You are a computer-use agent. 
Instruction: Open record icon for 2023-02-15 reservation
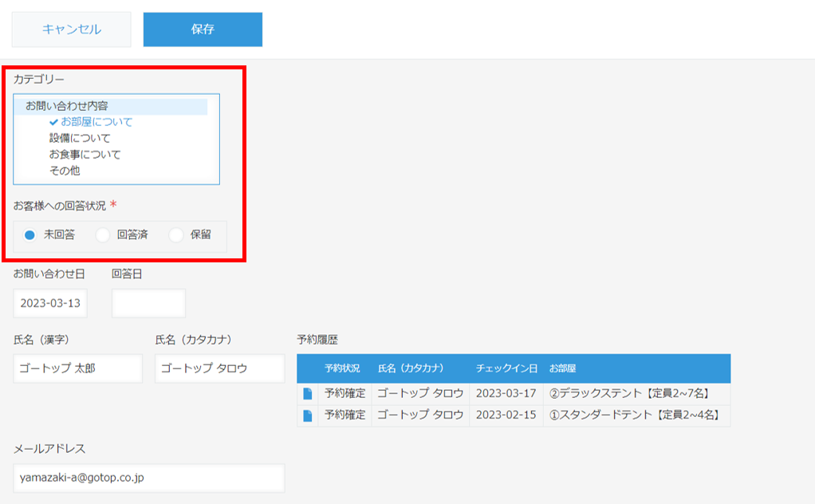(x=308, y=415)
